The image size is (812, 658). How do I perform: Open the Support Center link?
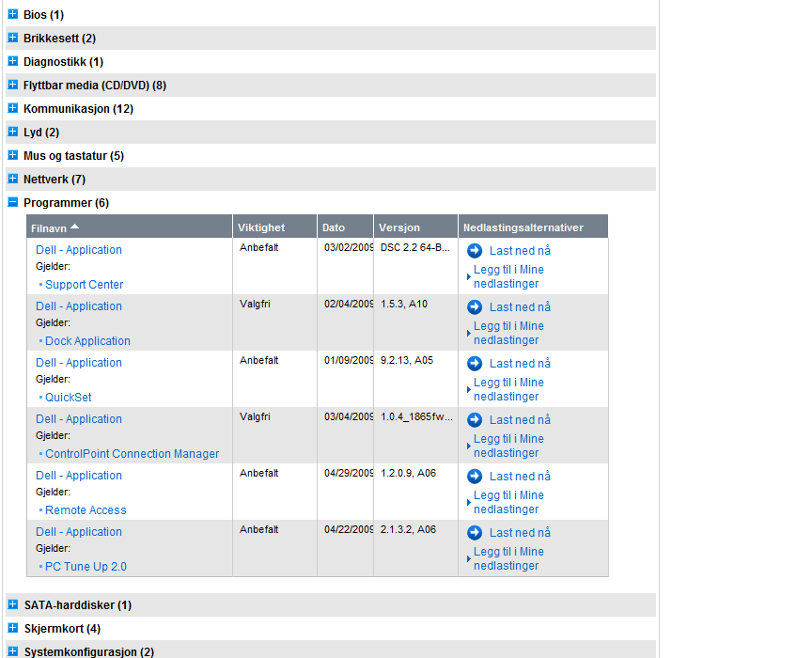click(x=84, y=285)
